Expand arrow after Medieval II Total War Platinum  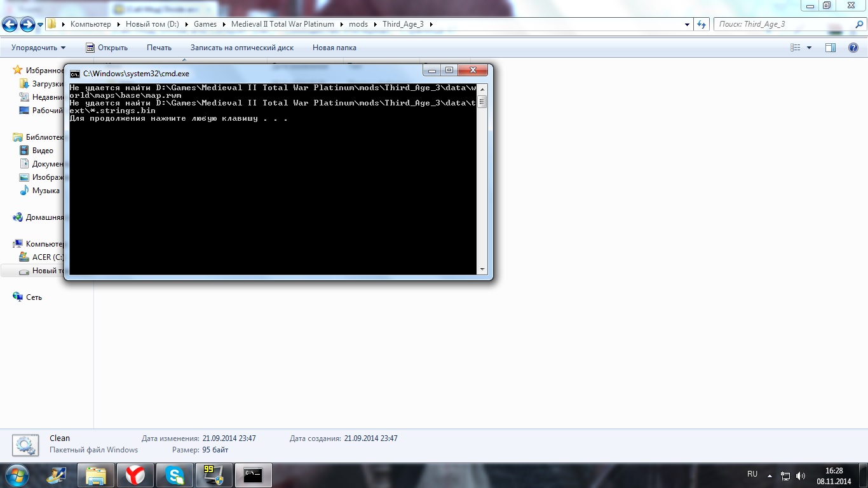341,24
